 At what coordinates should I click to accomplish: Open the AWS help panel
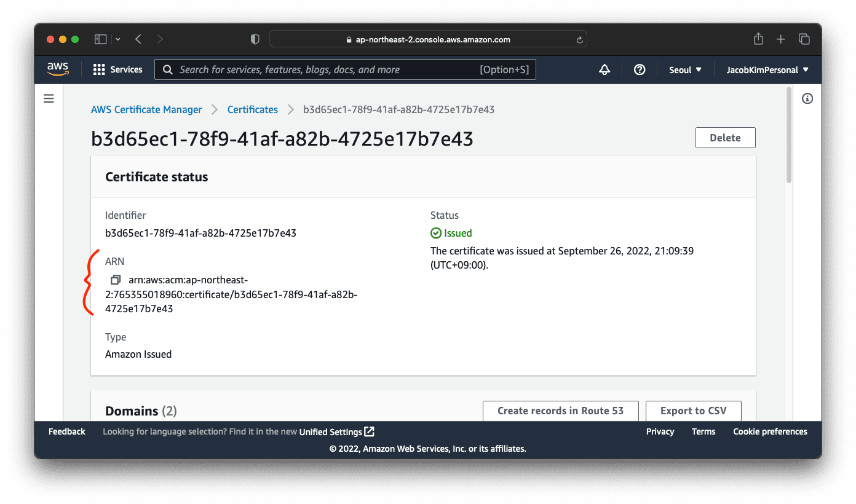click(x=639, y=69)
